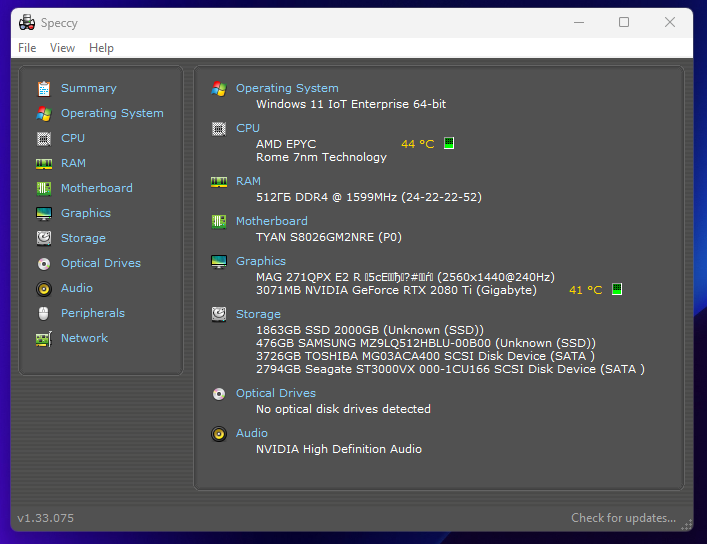Select the 1863GB SSD 2000GB storage line
The image size is (707, 544).
pyautogui.click(x=370, y=330)
